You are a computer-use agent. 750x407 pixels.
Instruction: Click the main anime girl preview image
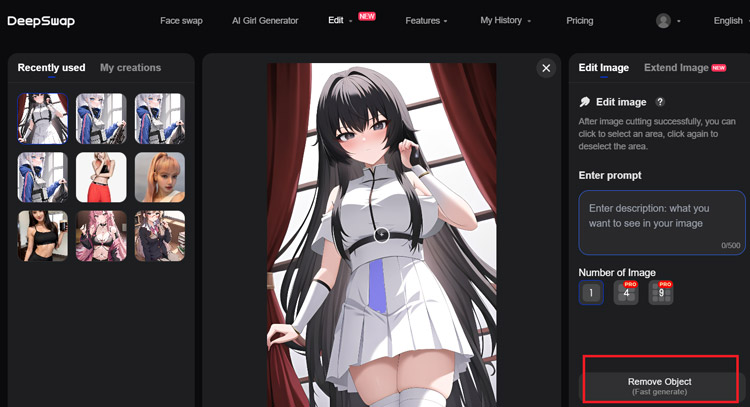pos(381,235)
